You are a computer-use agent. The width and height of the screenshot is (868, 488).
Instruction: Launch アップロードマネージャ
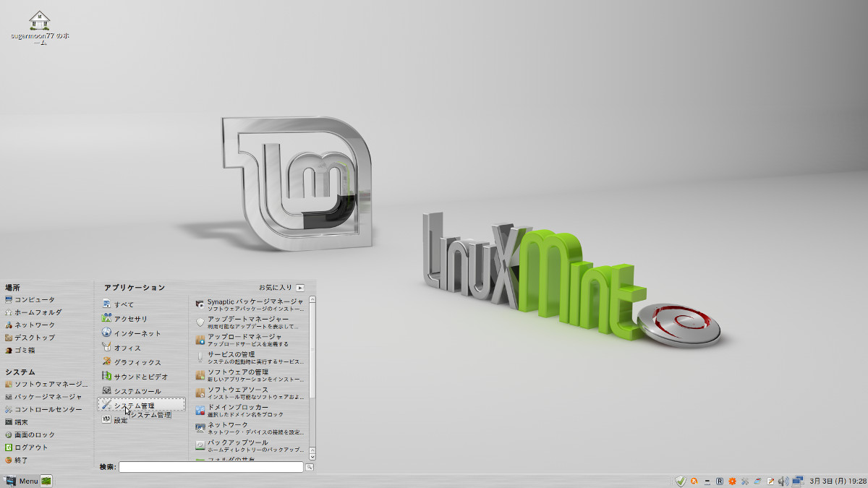[x=250, y=340]
